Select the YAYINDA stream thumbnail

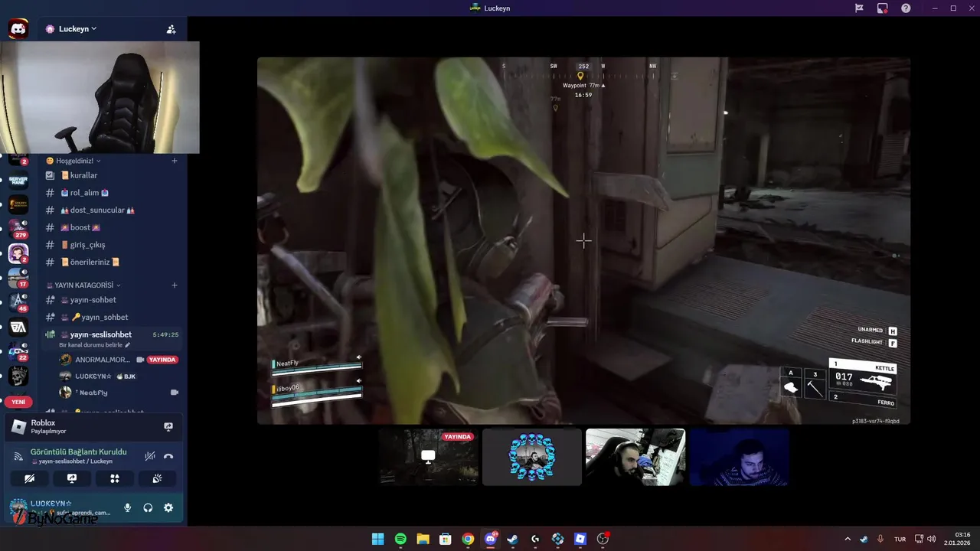click(x=429, y=457)
